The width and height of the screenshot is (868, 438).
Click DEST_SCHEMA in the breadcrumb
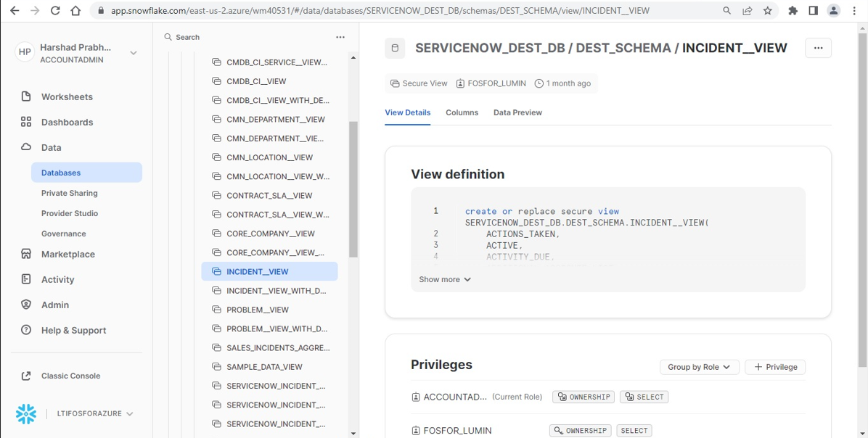pyautogui.click(x=623, y=48)
